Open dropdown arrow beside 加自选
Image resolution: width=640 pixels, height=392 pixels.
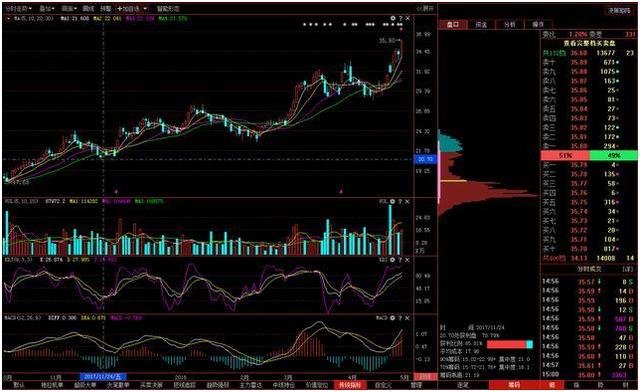click(x=145, y=8)
